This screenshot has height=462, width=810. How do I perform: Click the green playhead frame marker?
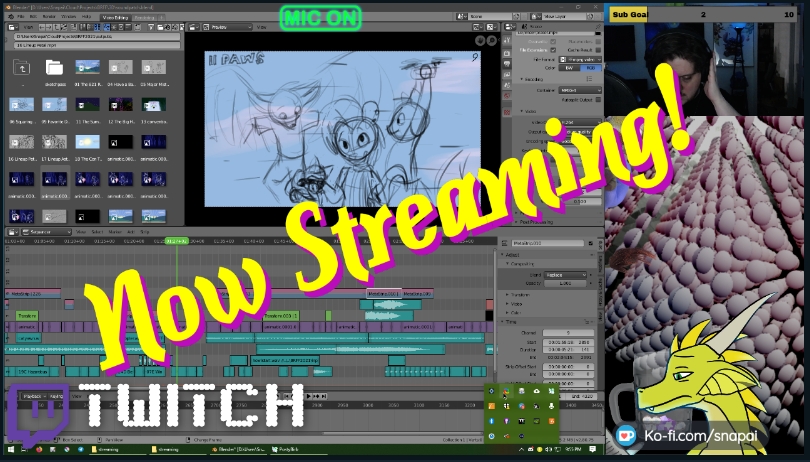click(177, 241)
